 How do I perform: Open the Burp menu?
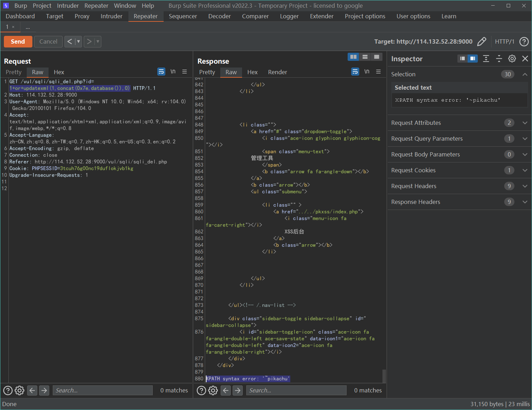coord(21,6)
